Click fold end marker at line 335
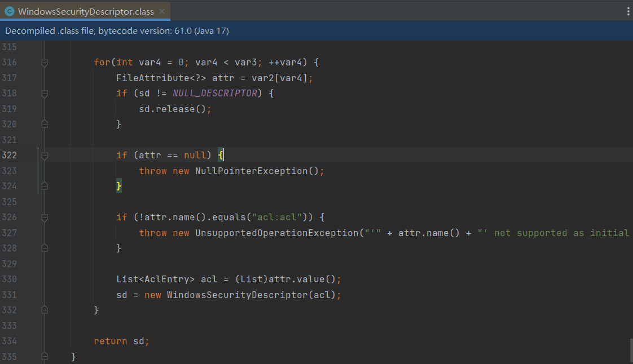Screen dimensions: 633x364 point(45,357)
